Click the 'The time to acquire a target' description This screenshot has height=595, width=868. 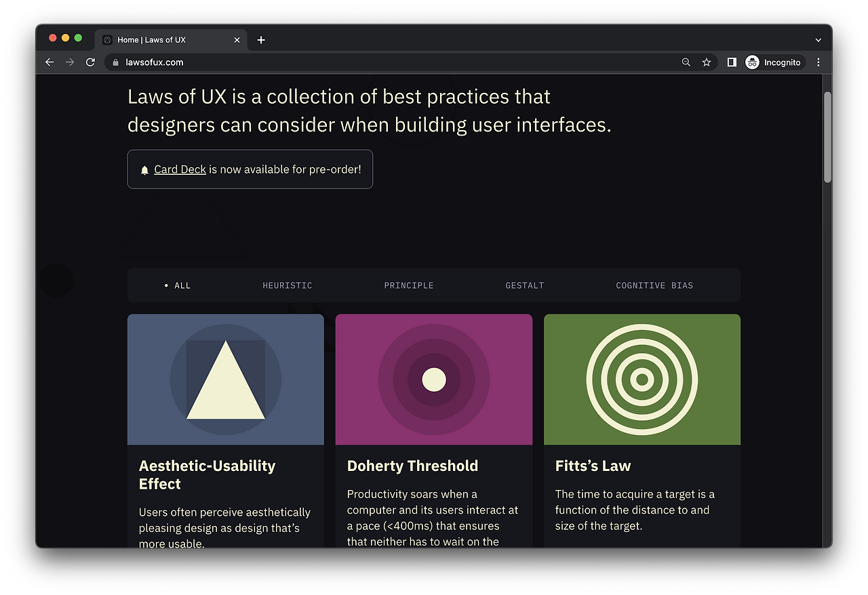[x=635, y=510]
